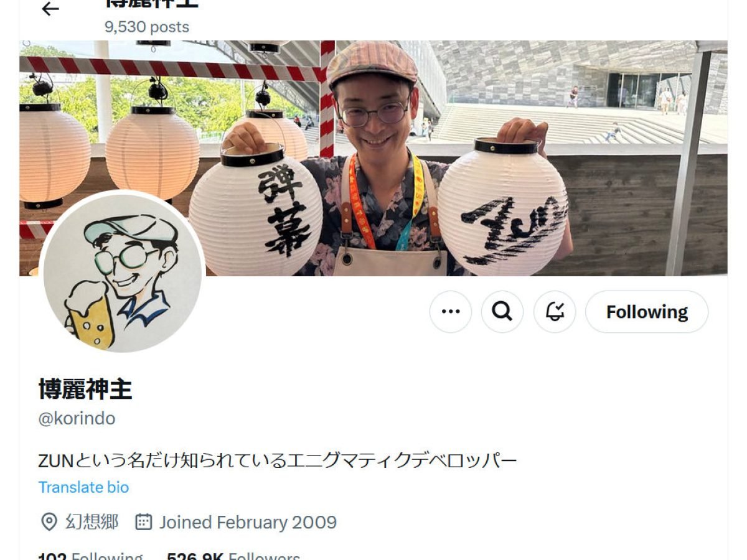Toggle post notifications with the bell icon
This screenshot has width=747, height=560.
(555, 312)
